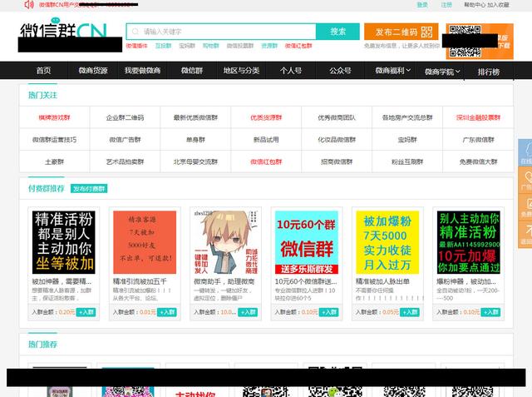Open 优秀微商团队 in hot topics

[337, 117]
